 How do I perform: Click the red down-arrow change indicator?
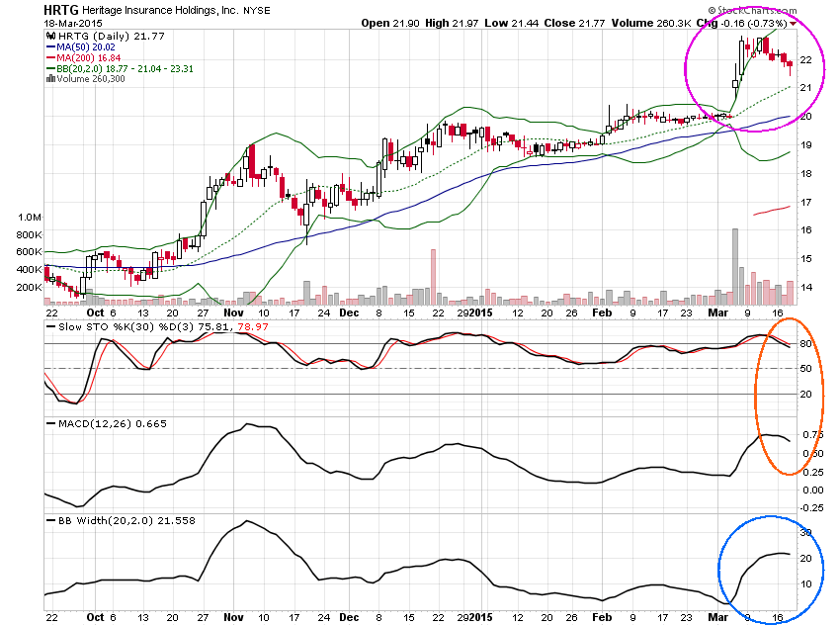pyautogui.click(x=793, y=24)
